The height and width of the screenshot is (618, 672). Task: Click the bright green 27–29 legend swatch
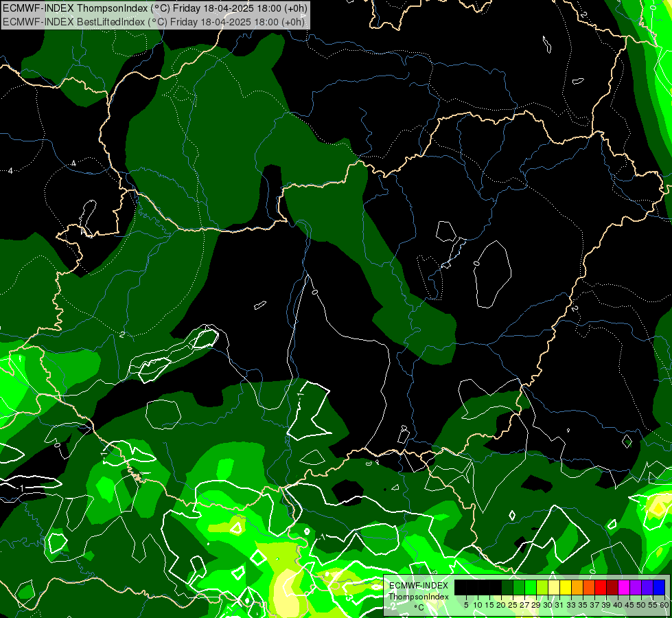[531, 587]
